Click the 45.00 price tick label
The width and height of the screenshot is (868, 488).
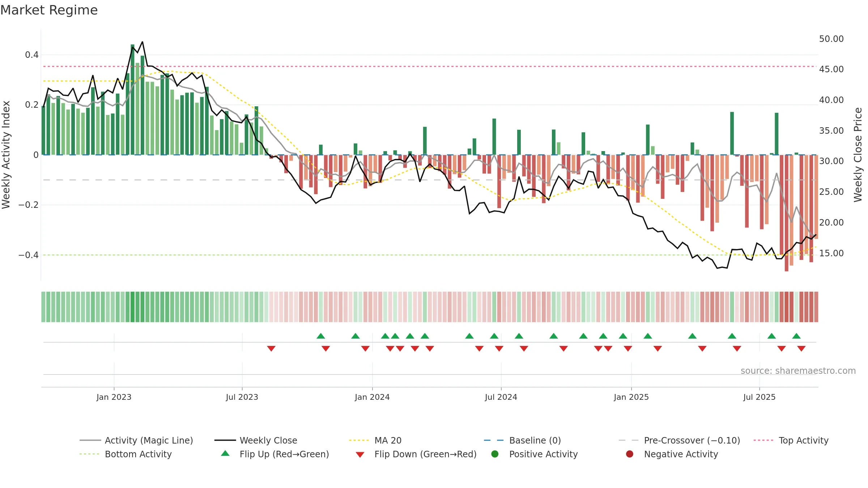[831, 69]
